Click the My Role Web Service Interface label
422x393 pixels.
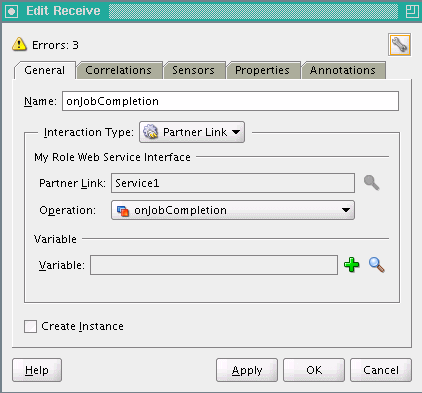pos(112,157)
